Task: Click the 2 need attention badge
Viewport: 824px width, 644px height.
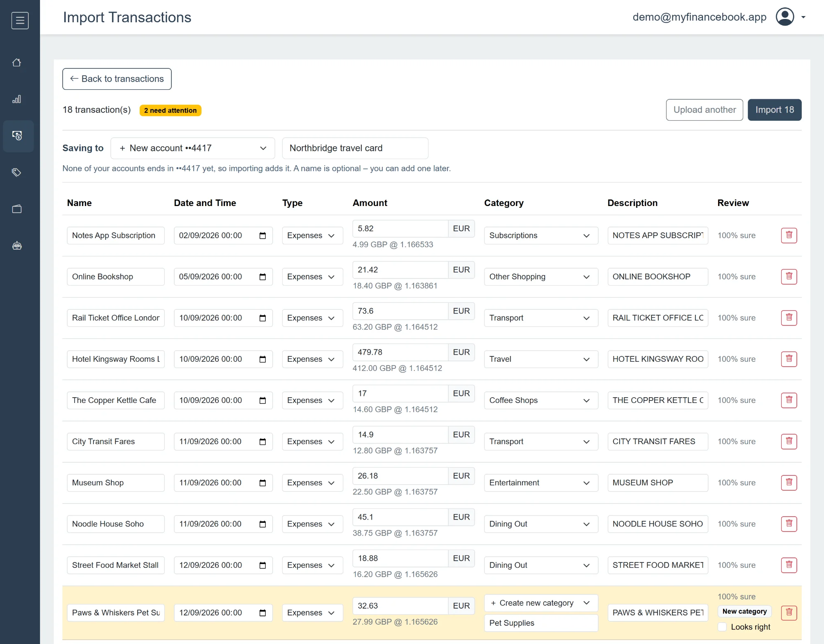Action: 170,110
